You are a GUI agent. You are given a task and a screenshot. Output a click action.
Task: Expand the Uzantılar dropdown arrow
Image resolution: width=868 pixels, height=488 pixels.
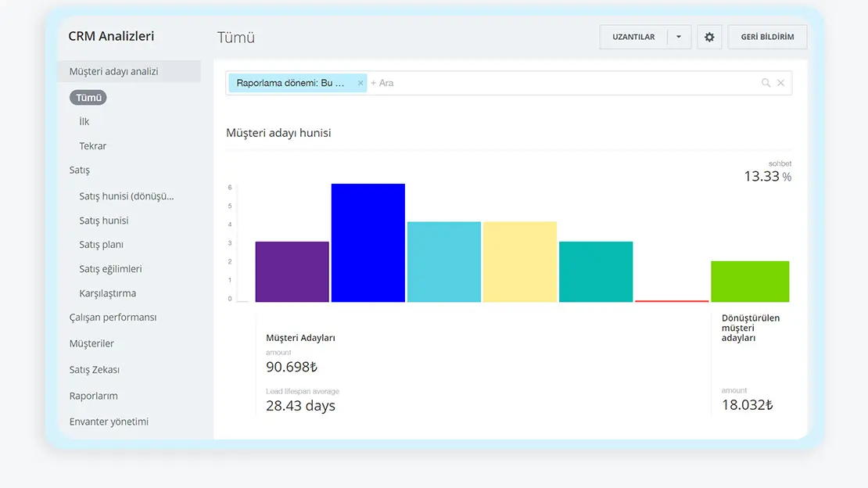[x=679, y=37]
